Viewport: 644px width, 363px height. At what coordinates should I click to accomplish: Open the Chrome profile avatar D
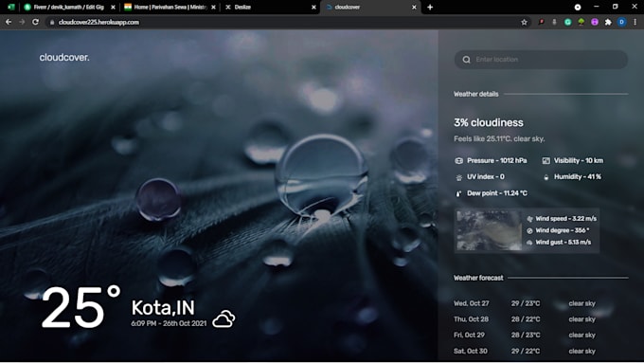622,22
